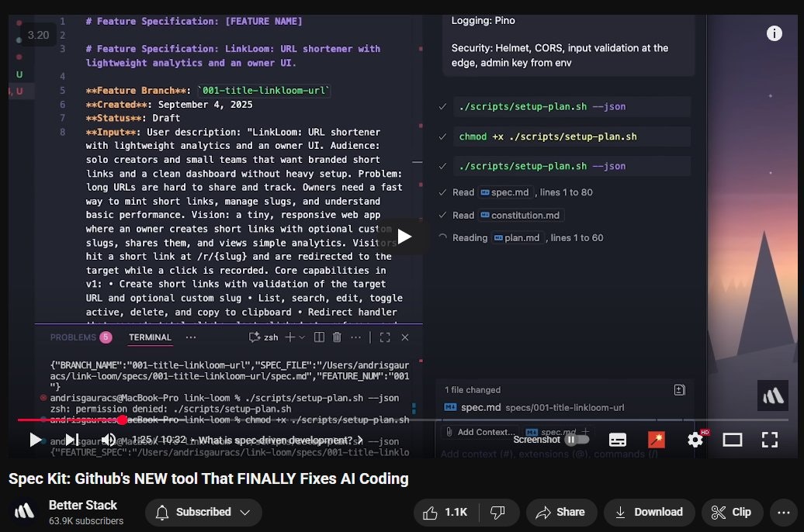Click 'Created: September 4, 2025' line in editor
The image size is (804, 532).
click(169, 104)
